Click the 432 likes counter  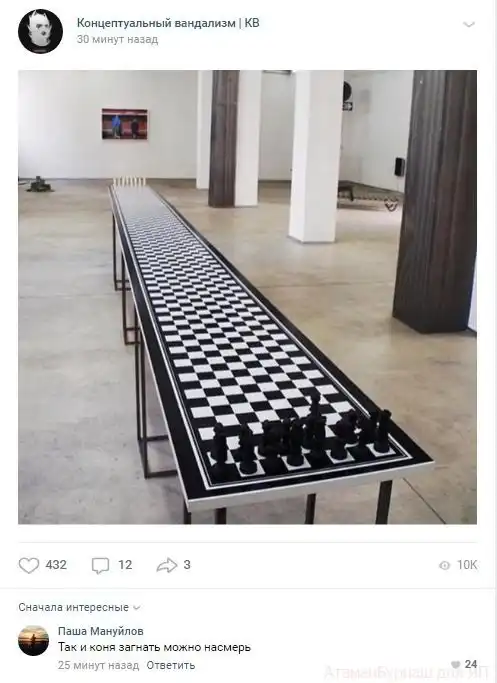(x=56, y=565)
